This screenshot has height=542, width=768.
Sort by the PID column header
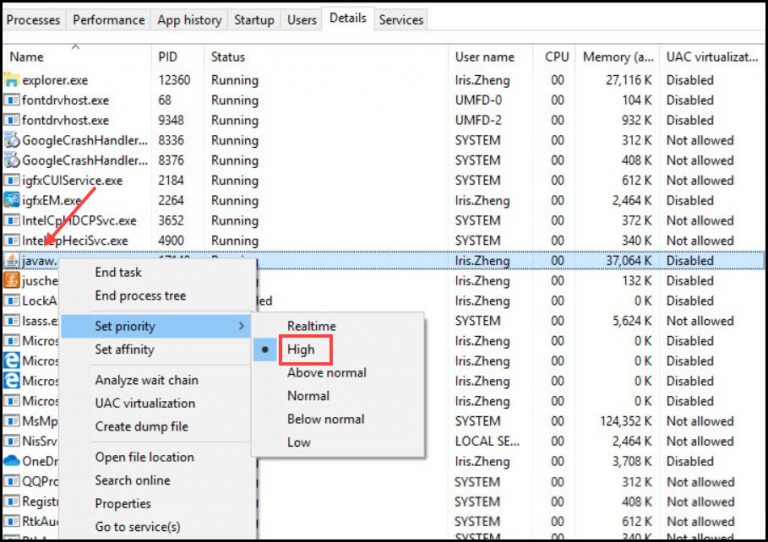178,57
